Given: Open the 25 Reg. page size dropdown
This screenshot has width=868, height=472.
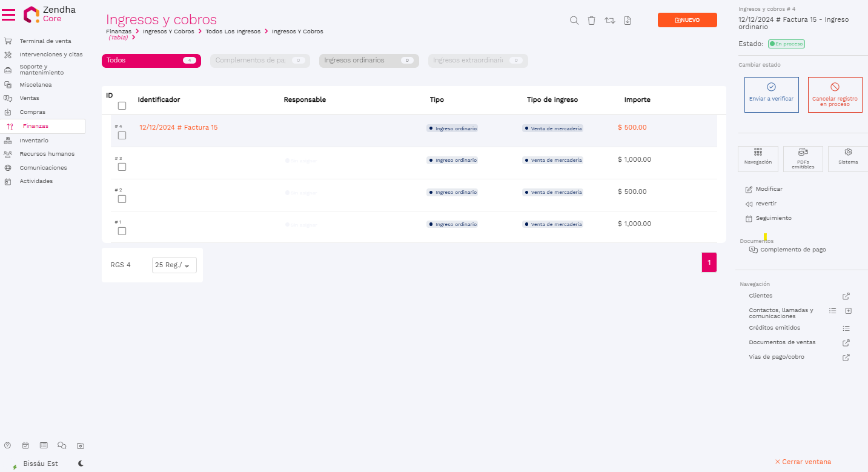Looking at the screenshot, I should [174, 265].
